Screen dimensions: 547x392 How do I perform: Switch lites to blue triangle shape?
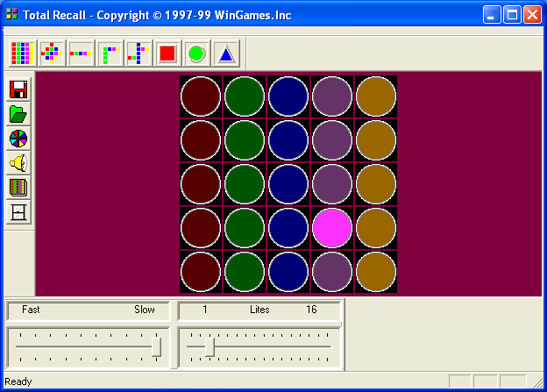(225, 53)
